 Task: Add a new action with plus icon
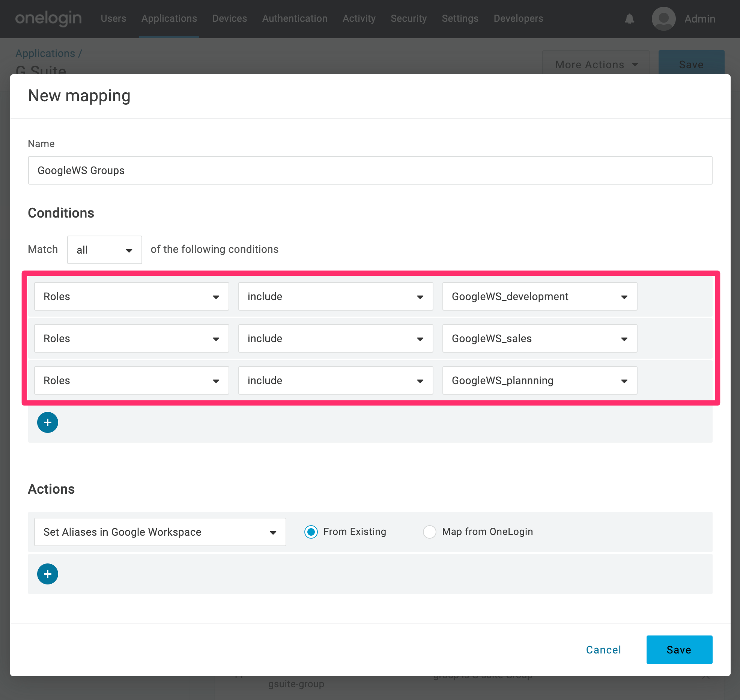[48, 574]
